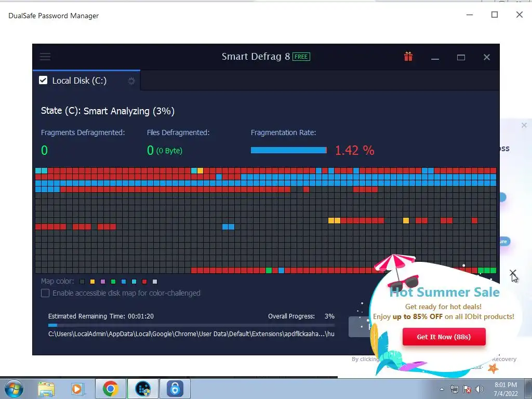This screenshot has height=399, width=532.
Task: Click the Estimated Remaining Time label
Action: 101,316
